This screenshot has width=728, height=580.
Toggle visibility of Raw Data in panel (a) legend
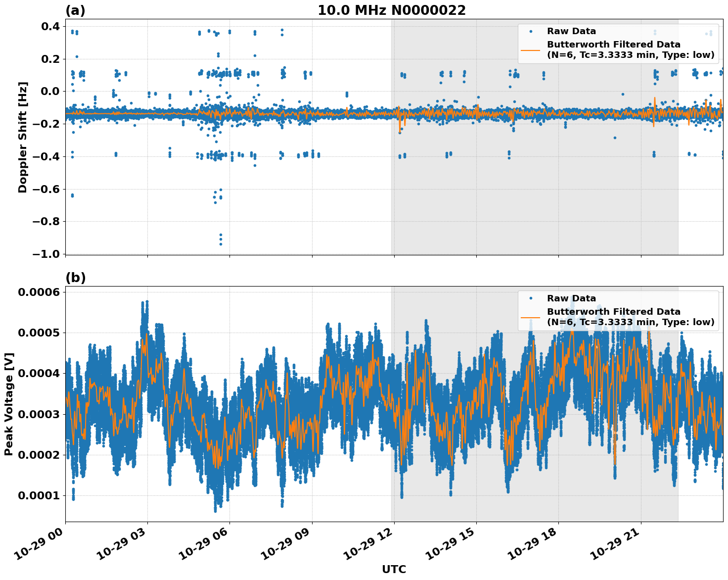coord(564,31)
